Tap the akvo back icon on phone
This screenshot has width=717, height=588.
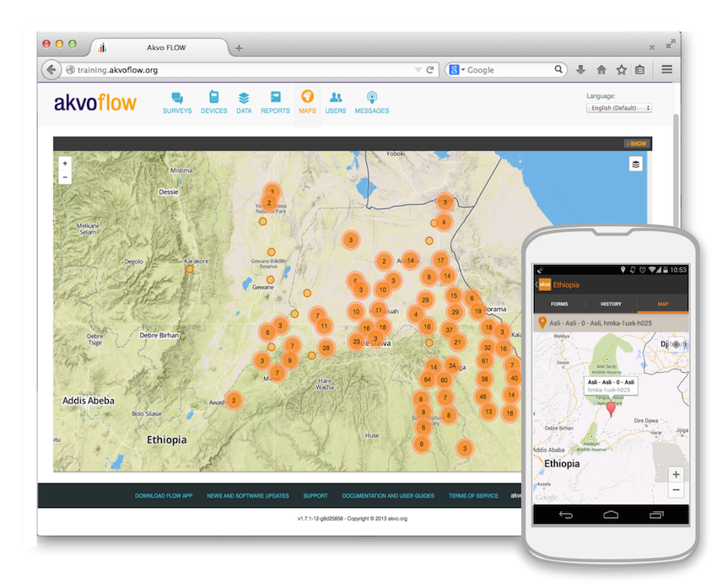(x=542, y=284)
